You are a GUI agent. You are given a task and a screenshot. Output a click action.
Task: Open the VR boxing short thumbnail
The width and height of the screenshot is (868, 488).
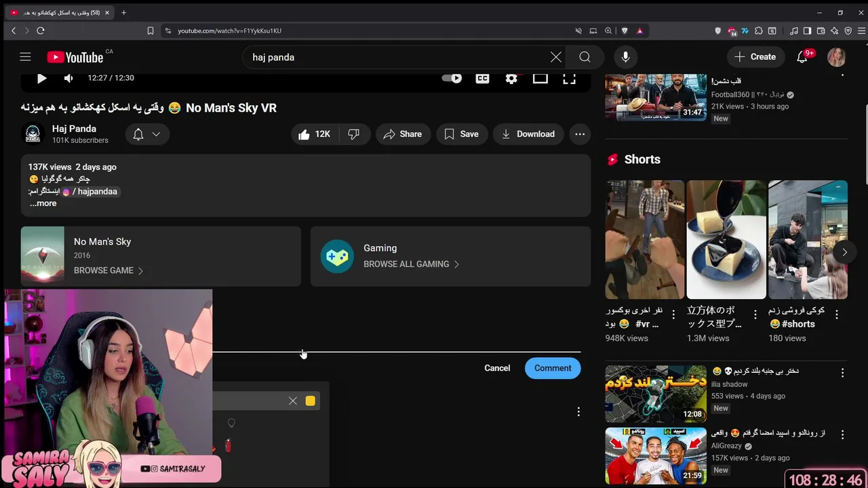(645, 239)
